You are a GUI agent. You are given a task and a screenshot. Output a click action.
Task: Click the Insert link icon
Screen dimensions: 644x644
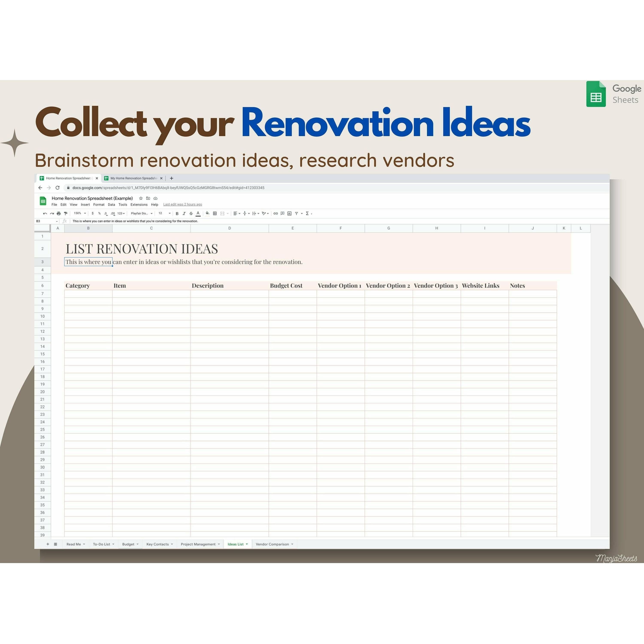click(276, 213)
